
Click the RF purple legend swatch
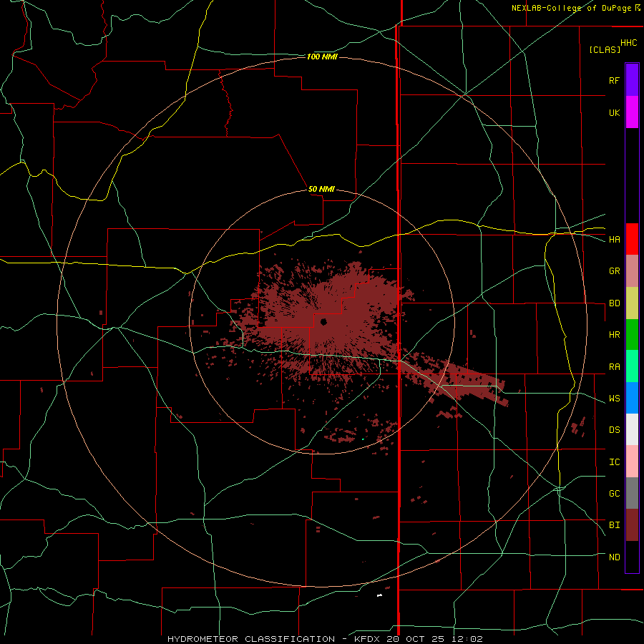[632, 80]
